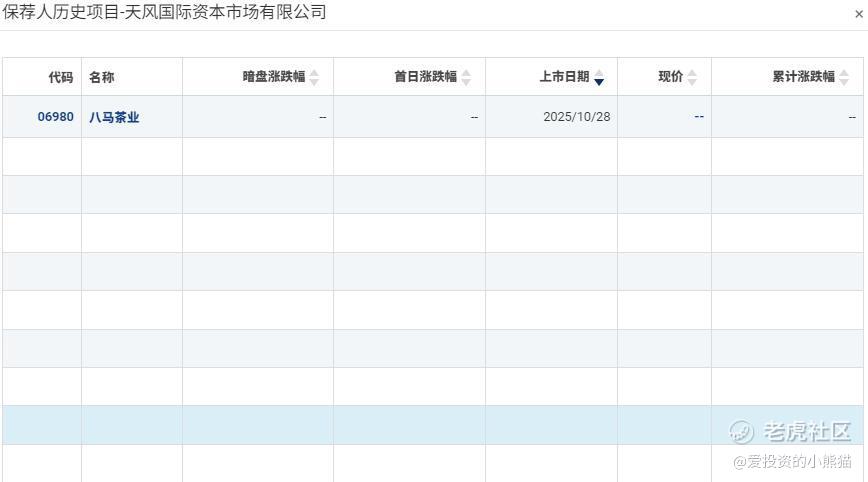The image size is (868, 482).
Task: Sort by 暗盘涨跌幅 column arrows
Action: [x=314, y=77]
